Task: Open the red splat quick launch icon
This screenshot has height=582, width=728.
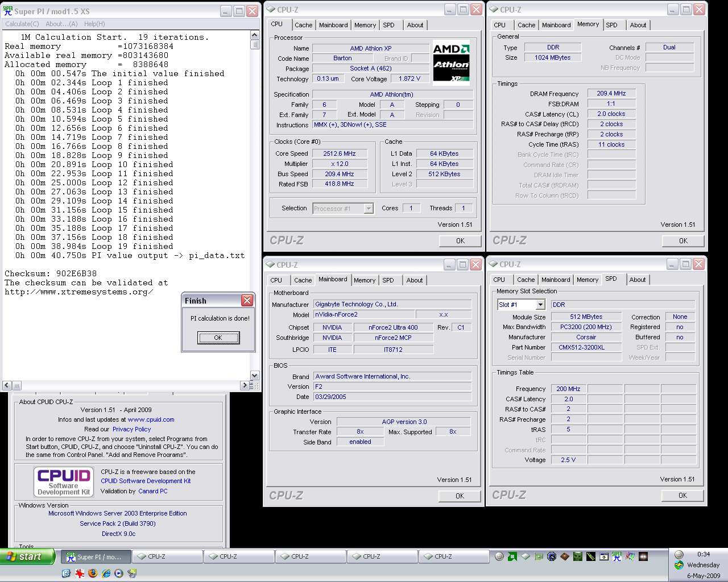Action: (80, 573)
